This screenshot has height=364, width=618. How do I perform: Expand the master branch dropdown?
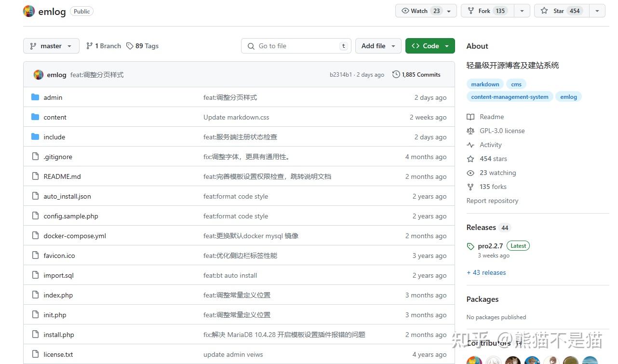(51, 46)
